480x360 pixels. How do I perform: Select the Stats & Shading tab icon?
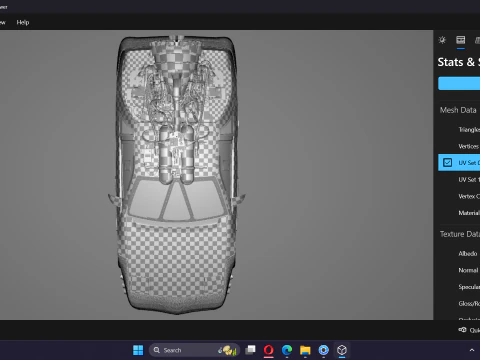[x=461, y=40]
